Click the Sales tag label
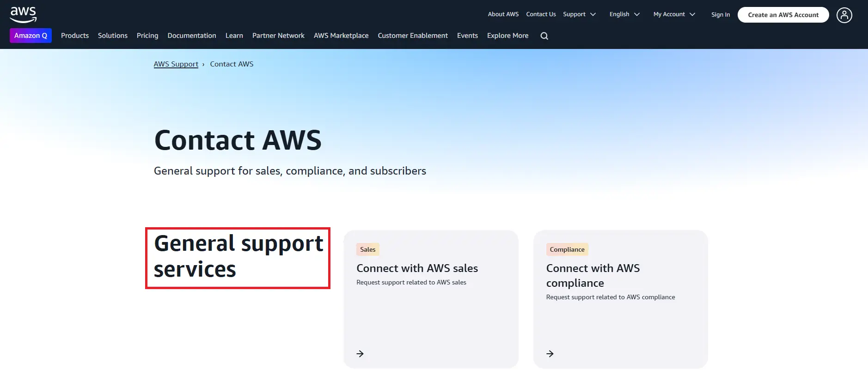The height and width of the screenshot is (375, 868). [368, 249]
